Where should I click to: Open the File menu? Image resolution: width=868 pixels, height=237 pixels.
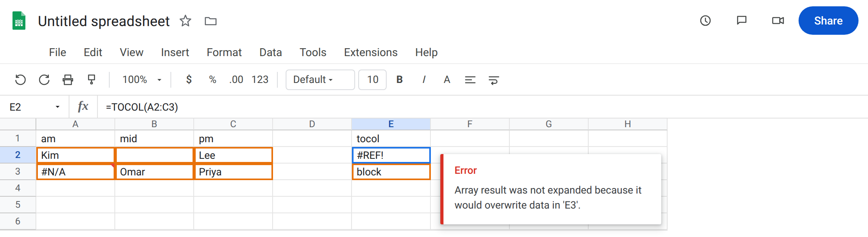(58, 53)
